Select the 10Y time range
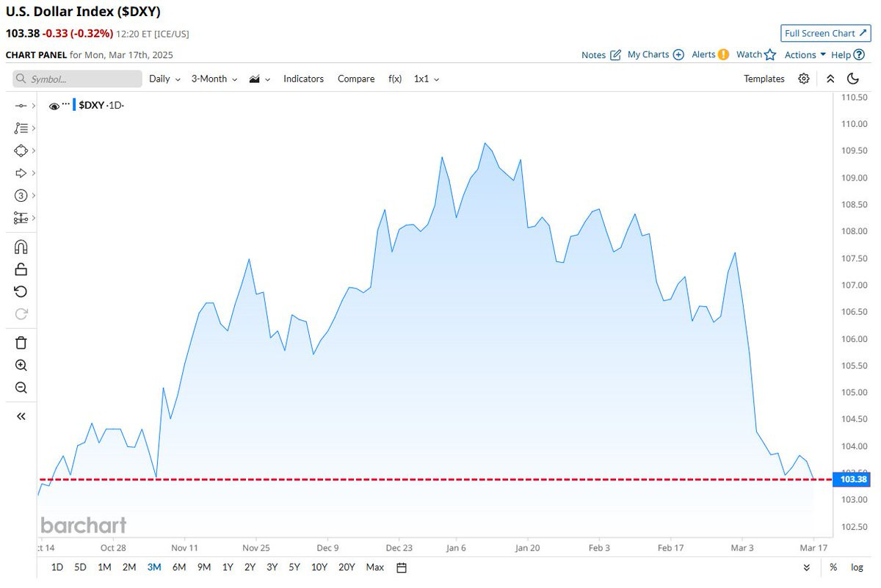 [x=319, y=567]
